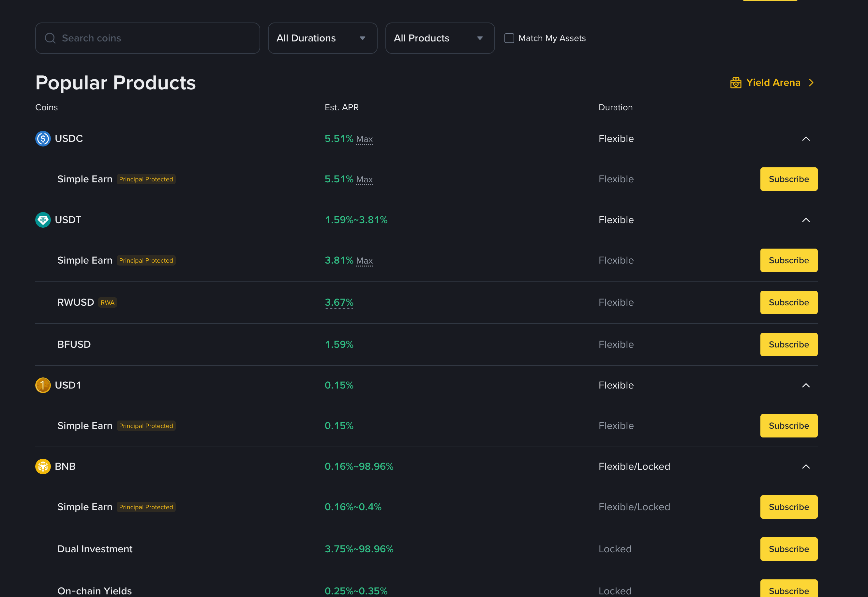This screenshot has height=597, width=868.
Task: Click the Yield Arena right arrow
Action: pos(811,83)
